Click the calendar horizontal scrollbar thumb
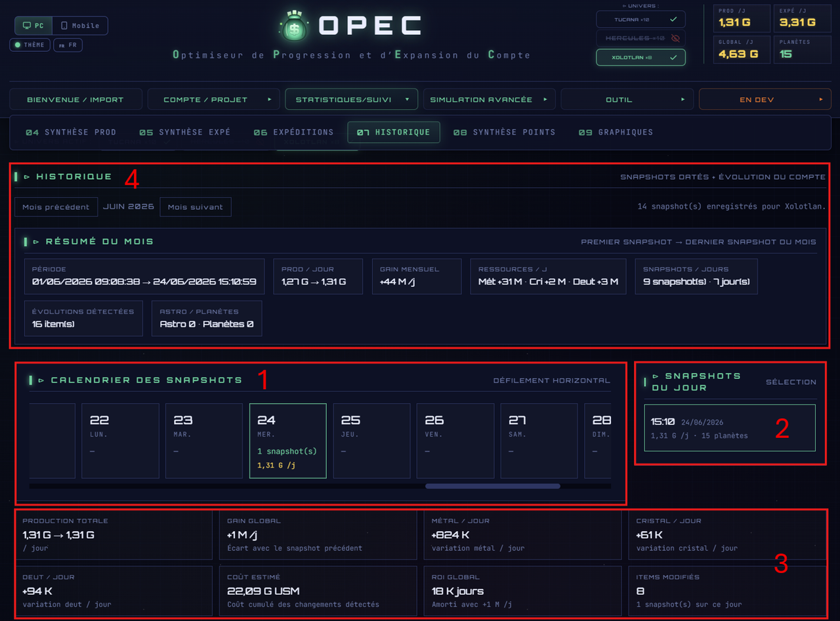This screenshot has height=621, width=840. [x=493, y=486]
